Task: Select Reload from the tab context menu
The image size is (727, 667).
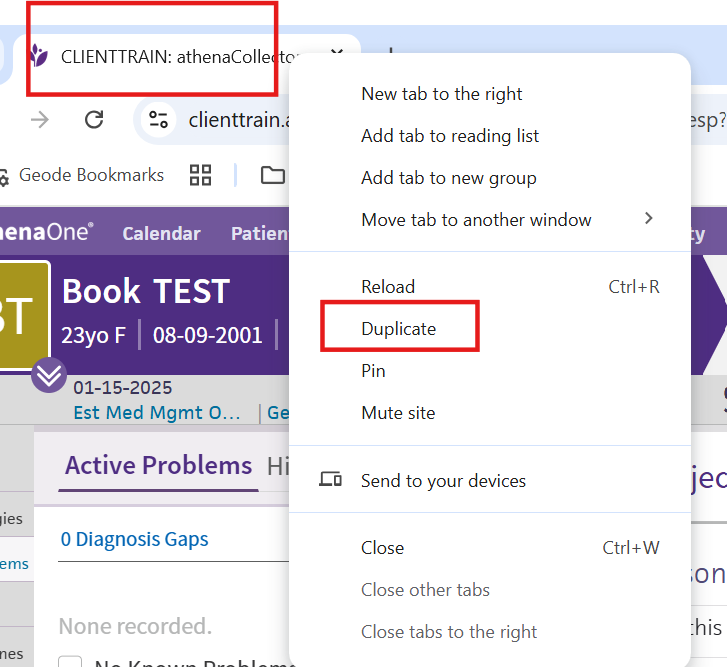Action: (490, 287)
